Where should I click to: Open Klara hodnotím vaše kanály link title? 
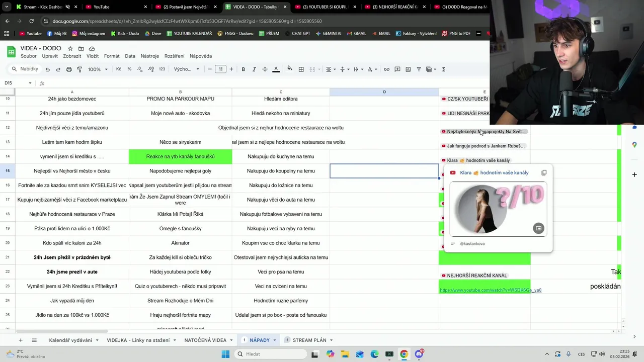[494, 172]
